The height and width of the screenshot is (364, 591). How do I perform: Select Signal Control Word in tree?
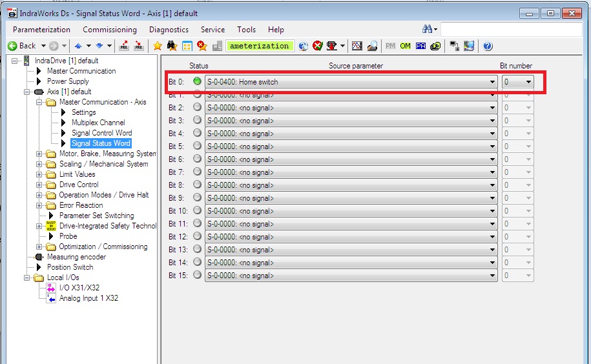pyautogui.click(x=101, y=133)
